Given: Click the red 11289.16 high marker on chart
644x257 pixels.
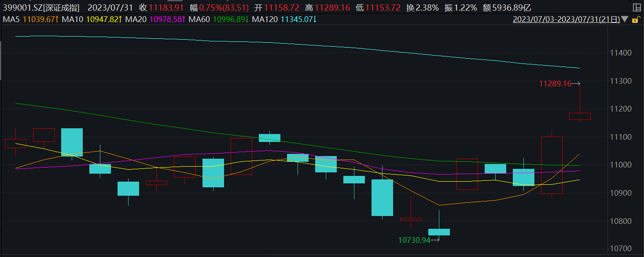Looking at the screenshot, I should [x=555, y=83].
